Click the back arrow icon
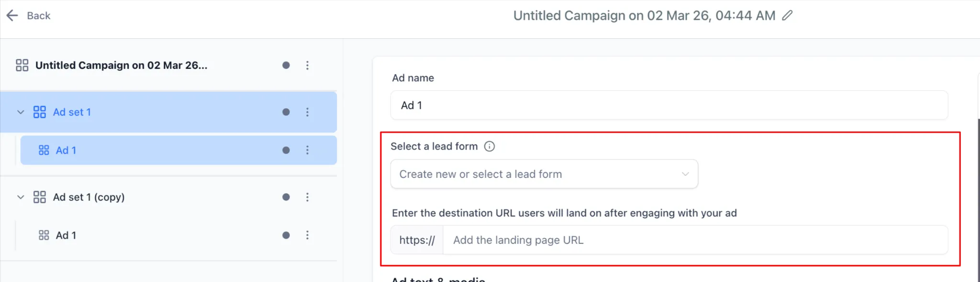980x282 pixels. click(12, 15)
